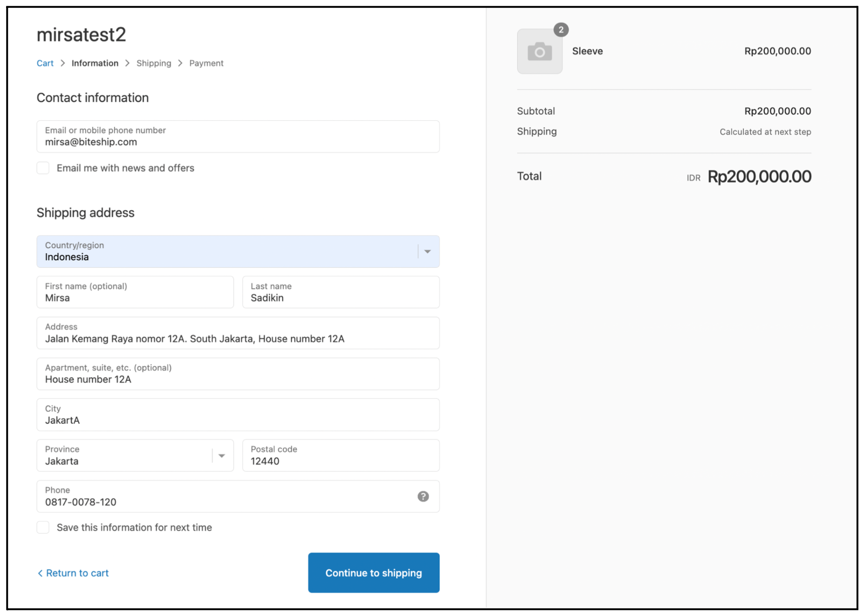Select the Payment breadcrumb step

[x=206, y=63]
